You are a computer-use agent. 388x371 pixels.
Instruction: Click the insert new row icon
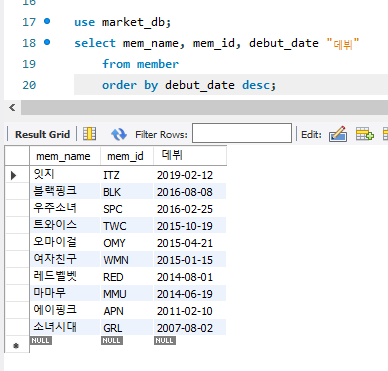click(364, 134)
